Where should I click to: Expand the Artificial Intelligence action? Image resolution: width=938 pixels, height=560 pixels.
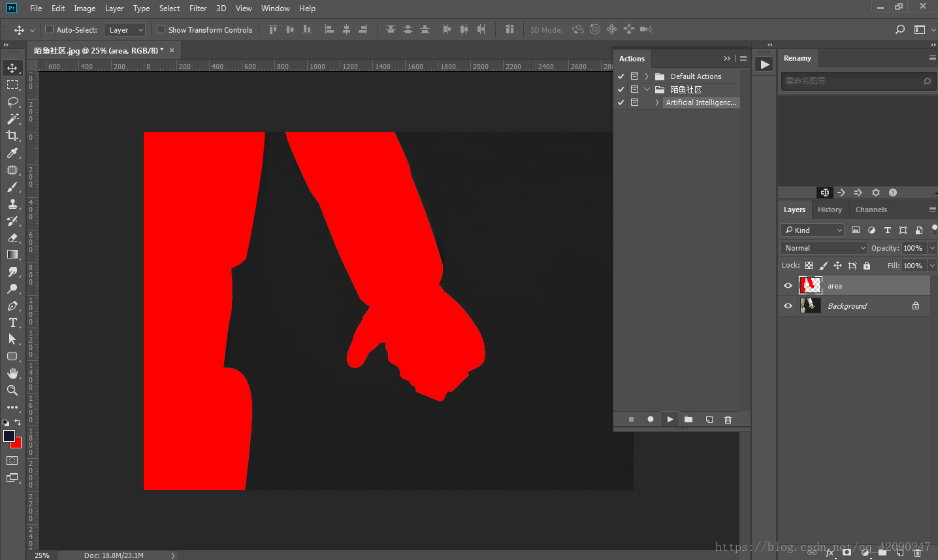(656, 102)
